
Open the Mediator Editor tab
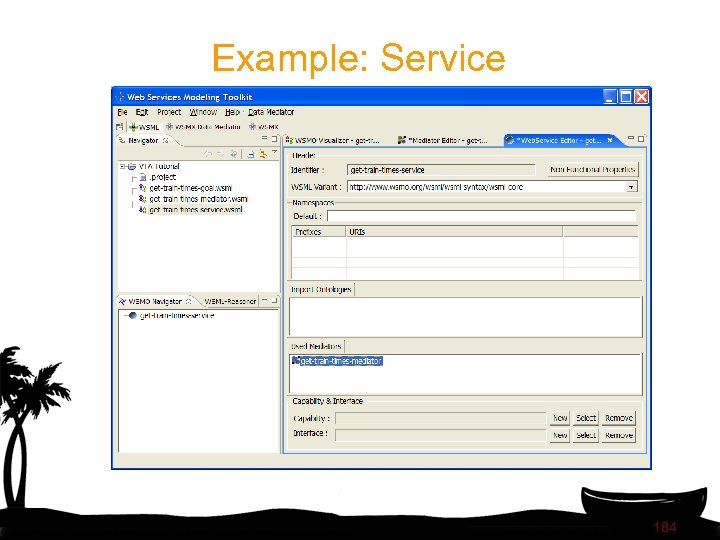443,141
